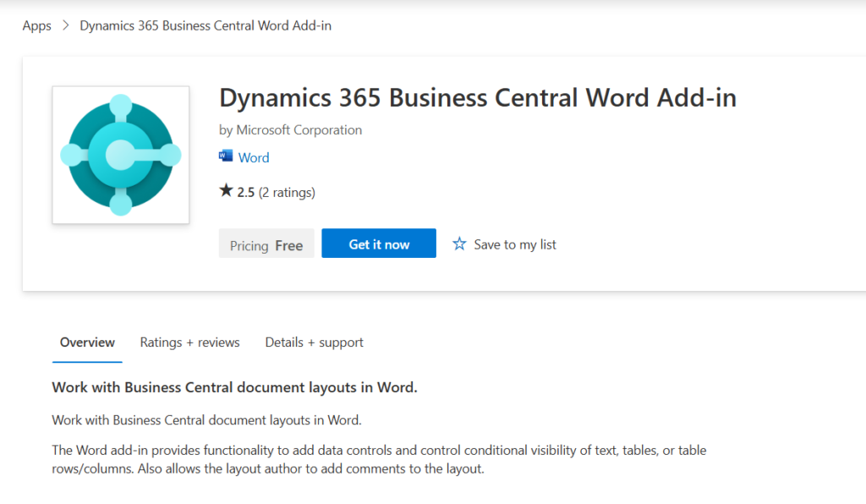866x504 pixels.
Task: Click the by Microsoft Corporation publisher text
Action: click(x=290, y=129)
